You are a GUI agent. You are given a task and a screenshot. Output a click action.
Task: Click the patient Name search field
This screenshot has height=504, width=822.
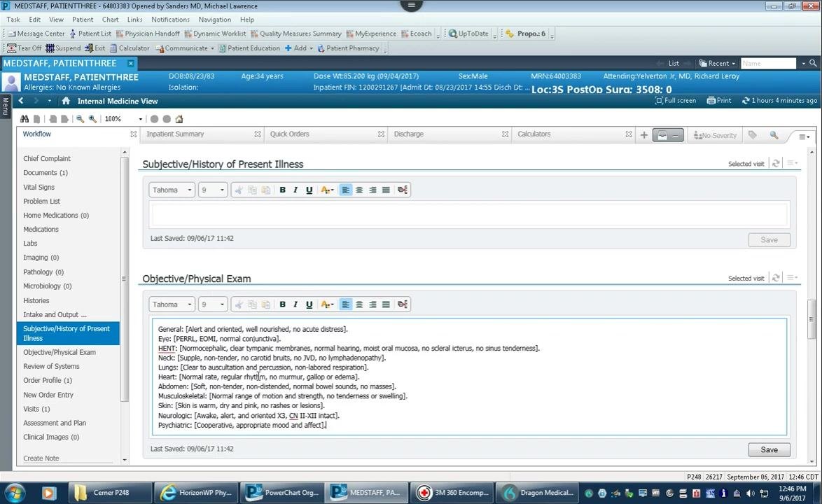pos(768,64)
